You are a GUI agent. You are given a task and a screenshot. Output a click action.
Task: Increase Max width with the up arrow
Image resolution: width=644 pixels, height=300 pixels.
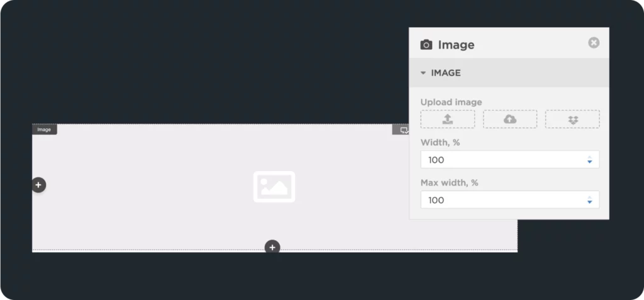[590, 197]
